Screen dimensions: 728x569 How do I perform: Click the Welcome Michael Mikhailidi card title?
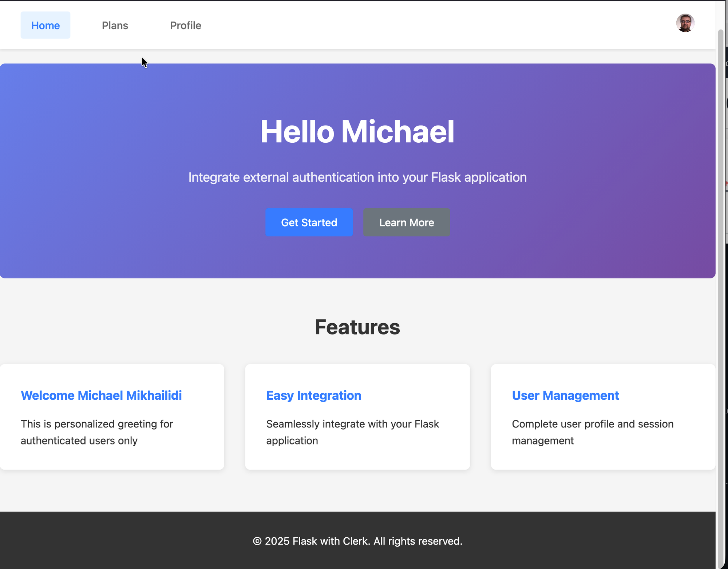[x=101, y=395]
